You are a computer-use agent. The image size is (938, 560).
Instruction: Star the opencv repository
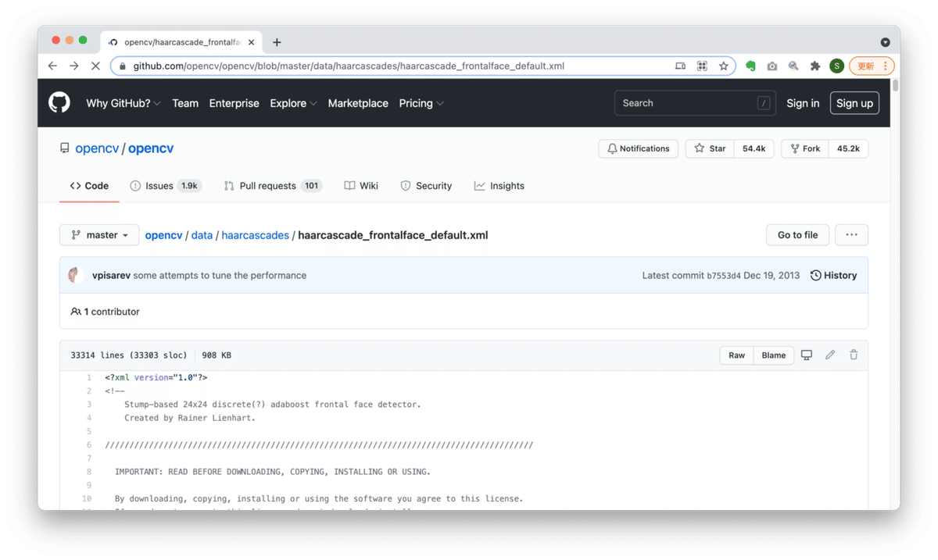(x=710, y=148)
